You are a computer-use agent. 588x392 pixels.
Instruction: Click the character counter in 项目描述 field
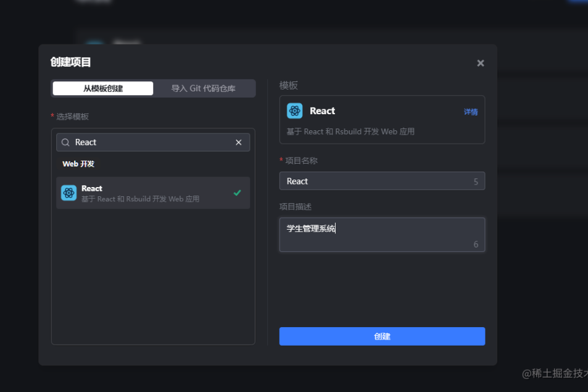(476, 244)
